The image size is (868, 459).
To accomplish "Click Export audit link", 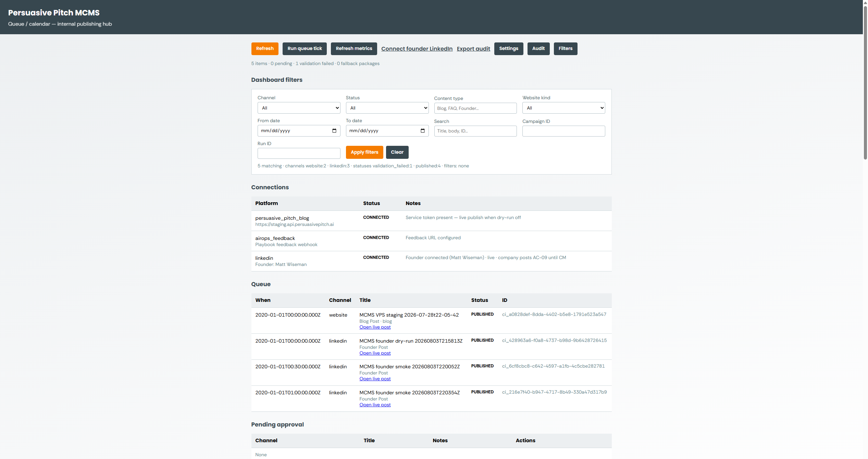I will 473,49.
